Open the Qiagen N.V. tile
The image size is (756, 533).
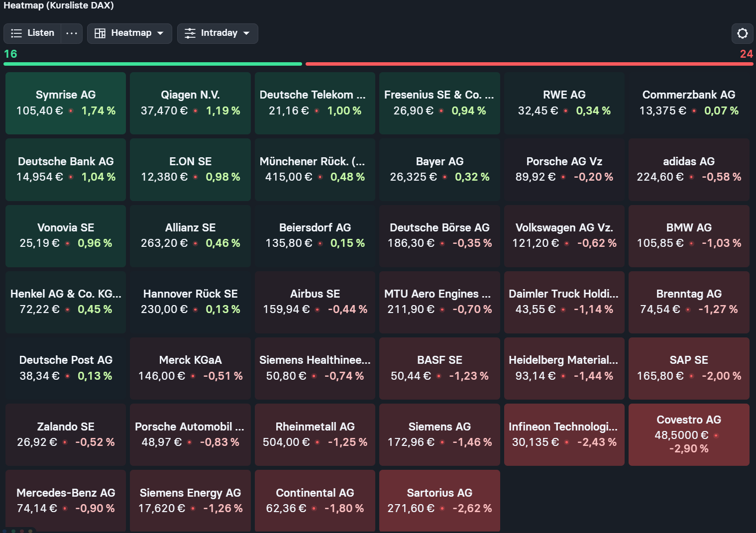(x=190, y=103)
